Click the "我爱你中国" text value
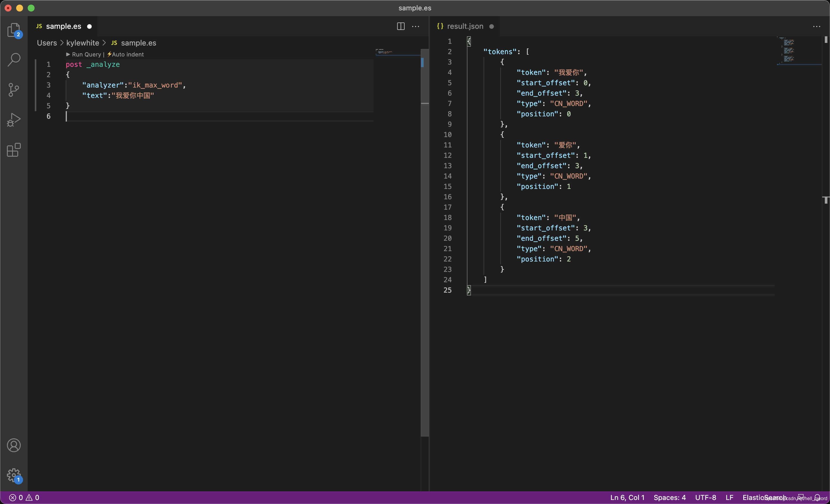Screen dimensions: 830x504 133,96
